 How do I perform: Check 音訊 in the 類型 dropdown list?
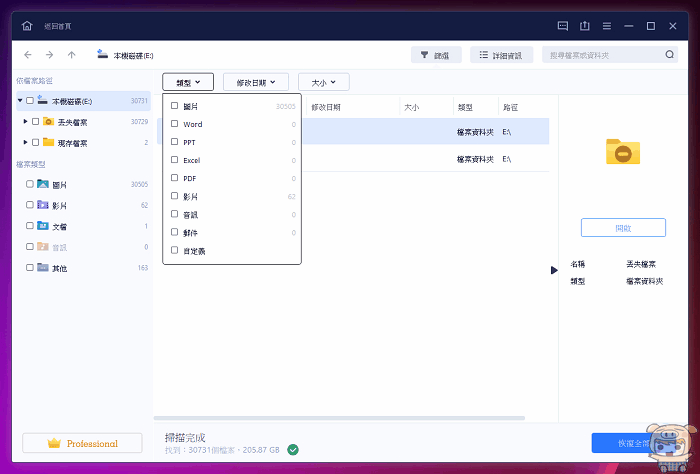click(175, 214)
